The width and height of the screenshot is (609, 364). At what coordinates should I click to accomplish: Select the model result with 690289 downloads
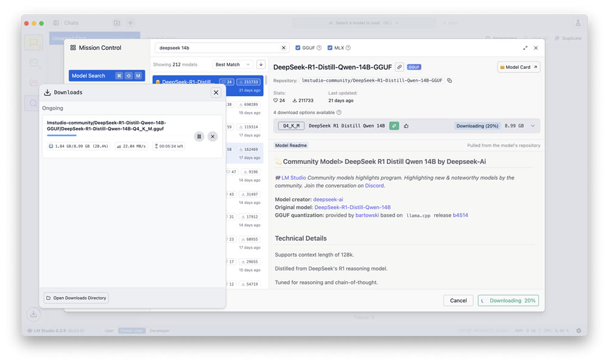[x=245, y=108]
